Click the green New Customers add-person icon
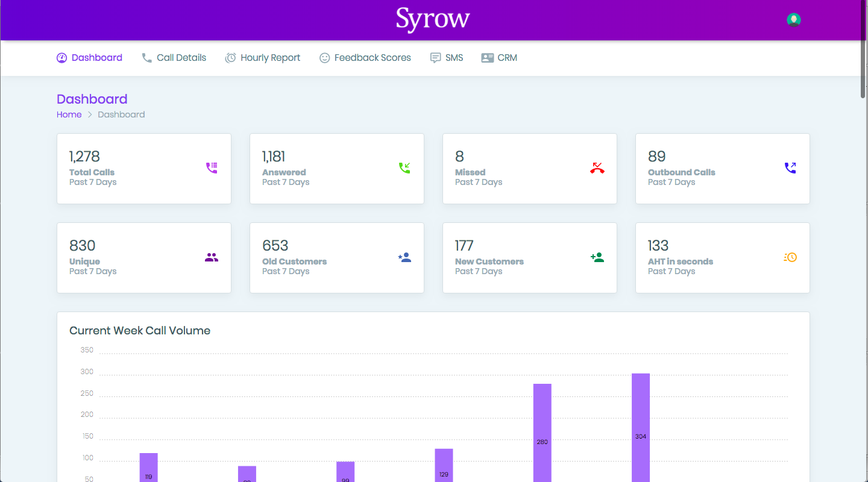The image size is (868, 482). [597, 257]
